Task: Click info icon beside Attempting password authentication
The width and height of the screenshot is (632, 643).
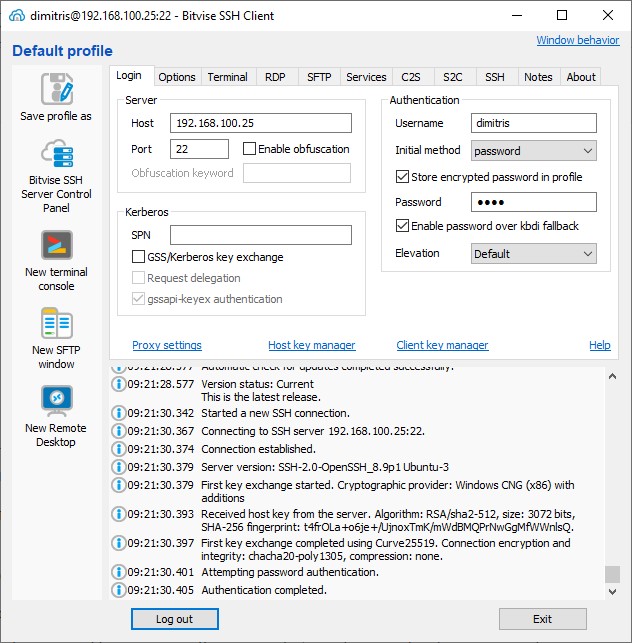Action: [119, 572]
